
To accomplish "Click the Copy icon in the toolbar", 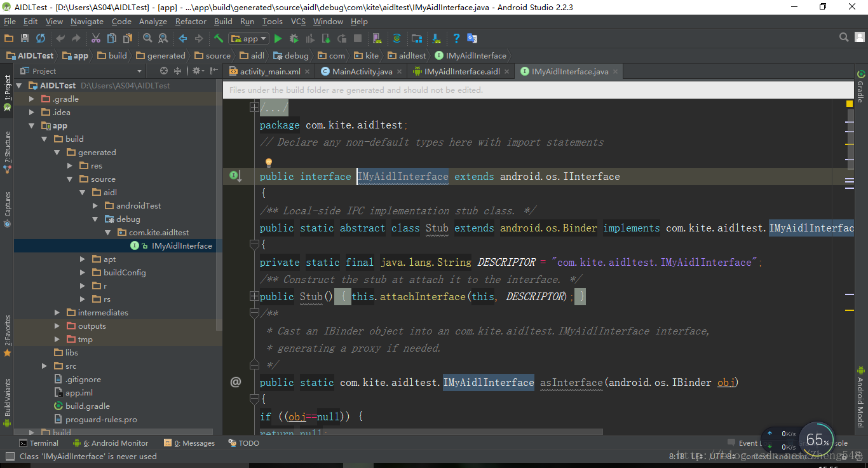I will click(112, 39).
